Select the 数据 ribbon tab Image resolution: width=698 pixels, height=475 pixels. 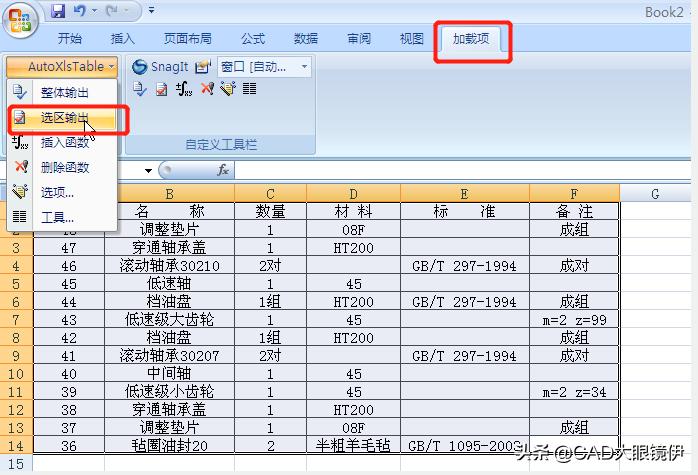tap(306, 39)
